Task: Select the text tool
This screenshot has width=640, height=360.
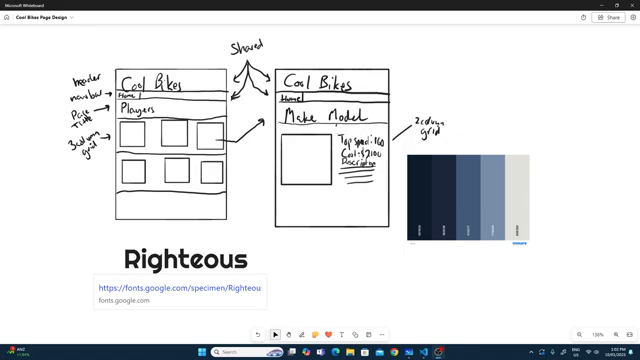Action: click(342, 335)
